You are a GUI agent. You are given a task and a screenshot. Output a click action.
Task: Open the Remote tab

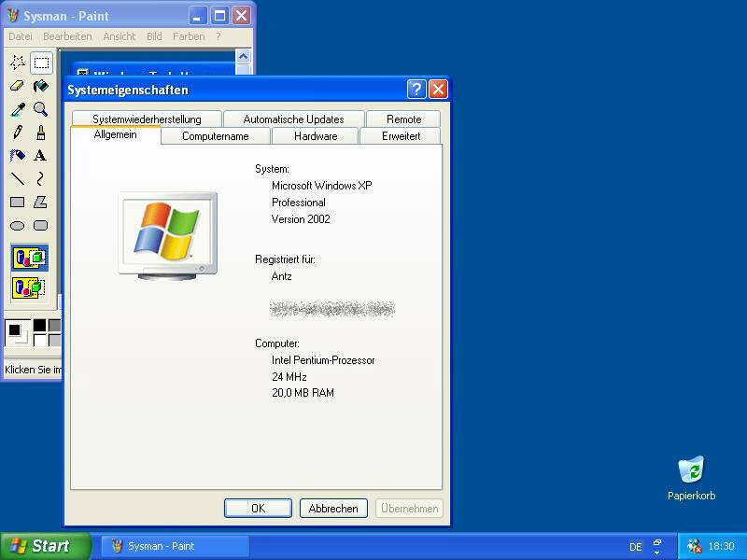403,119
